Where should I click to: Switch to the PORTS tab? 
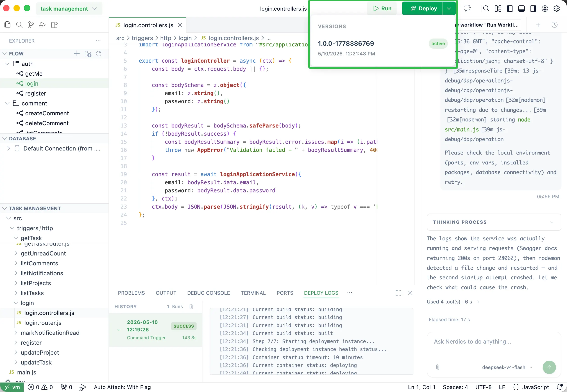click(x=285, y=293)
